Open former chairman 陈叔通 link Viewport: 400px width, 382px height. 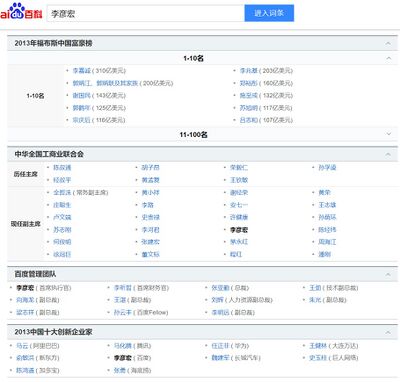[62, 168]
